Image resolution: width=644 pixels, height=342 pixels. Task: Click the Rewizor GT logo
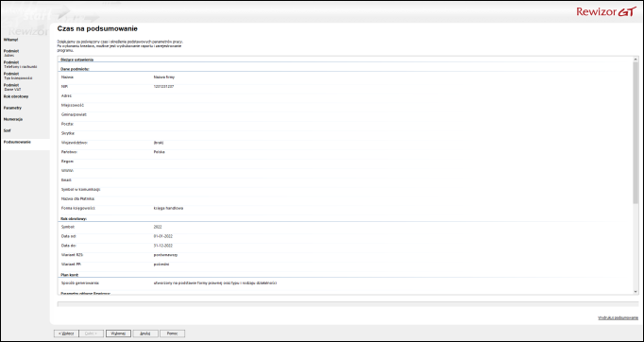click(606, 11)
